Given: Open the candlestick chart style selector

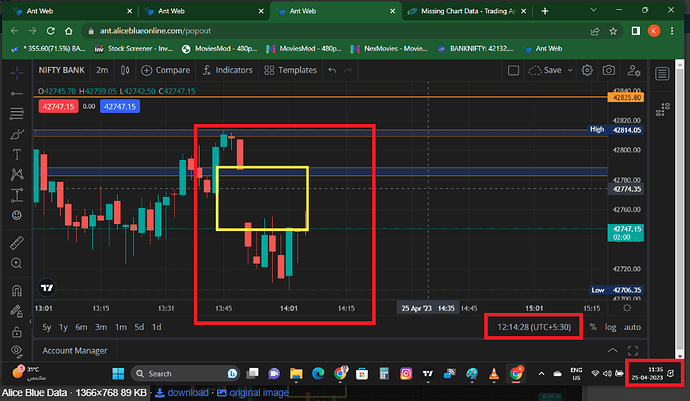Looking at the screenshot, I should pos(125,70).
